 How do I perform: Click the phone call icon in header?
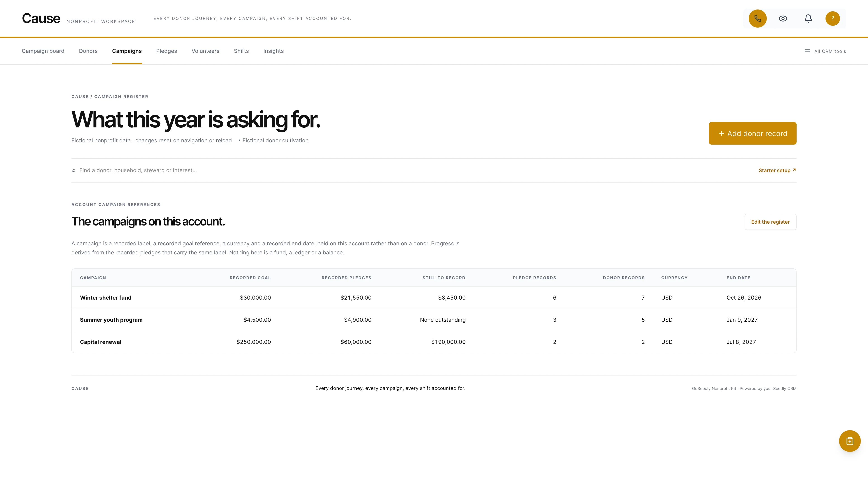(757, 19)
